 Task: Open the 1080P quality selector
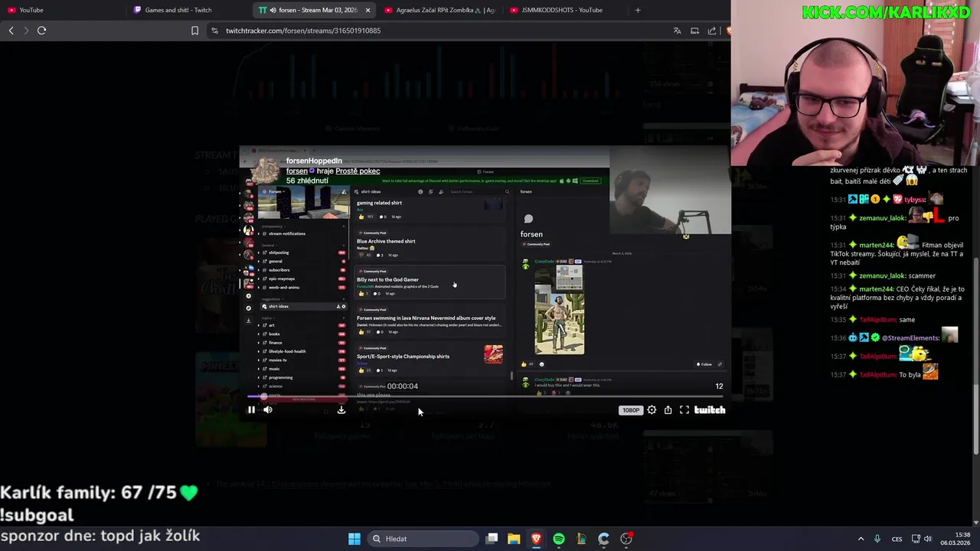click(x=630, y=410)
